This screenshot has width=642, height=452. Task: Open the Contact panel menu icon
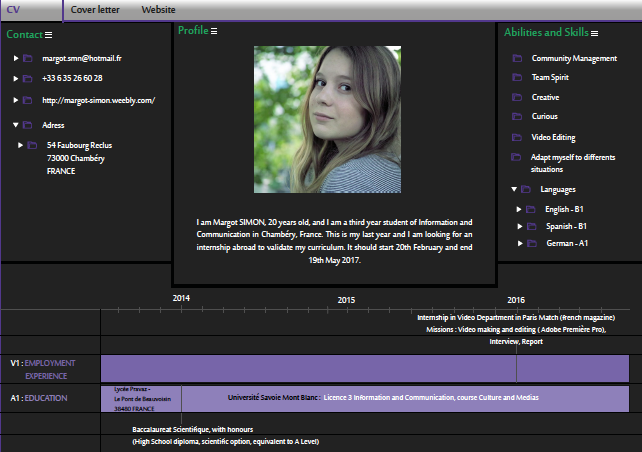coord(48,35)
